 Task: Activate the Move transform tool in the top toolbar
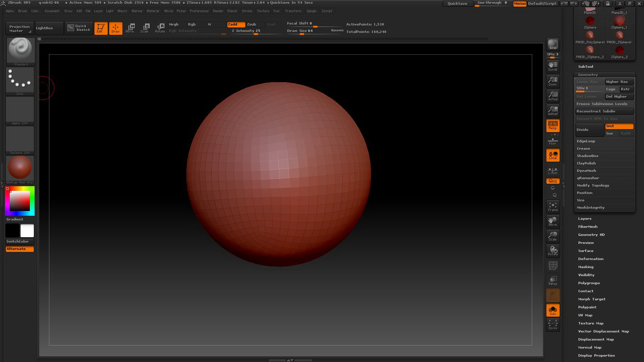[130, 28]
